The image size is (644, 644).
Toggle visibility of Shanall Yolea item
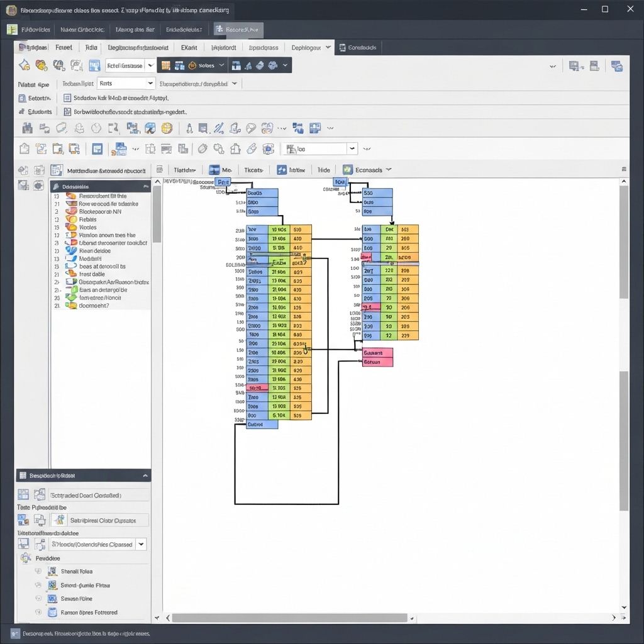tap(38, 571)
